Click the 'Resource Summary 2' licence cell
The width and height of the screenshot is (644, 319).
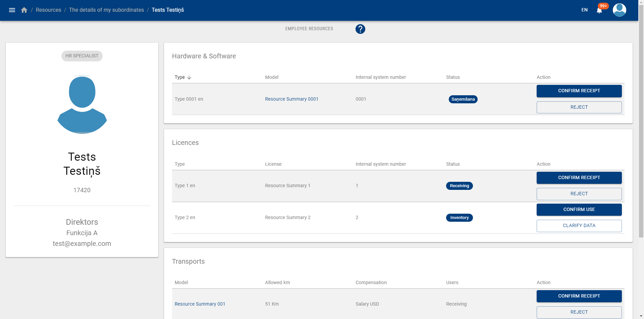pos(287,218)
